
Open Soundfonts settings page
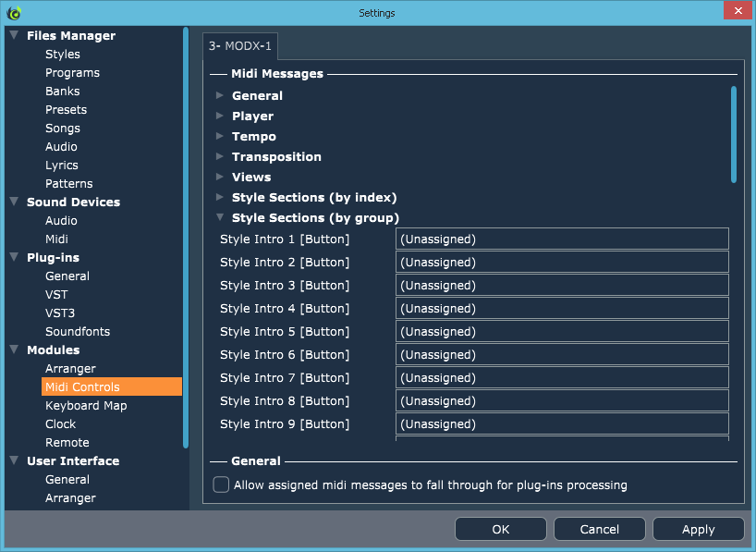pos(78,332)
